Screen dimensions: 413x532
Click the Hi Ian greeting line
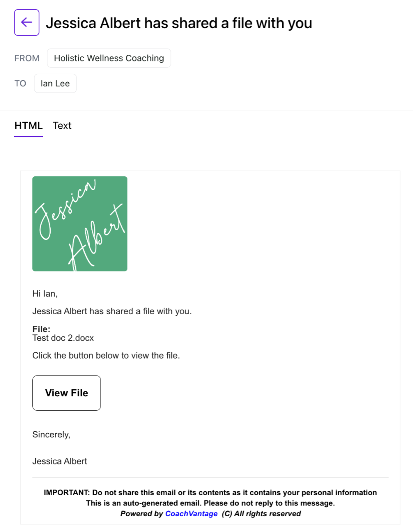tap(45, 294)
